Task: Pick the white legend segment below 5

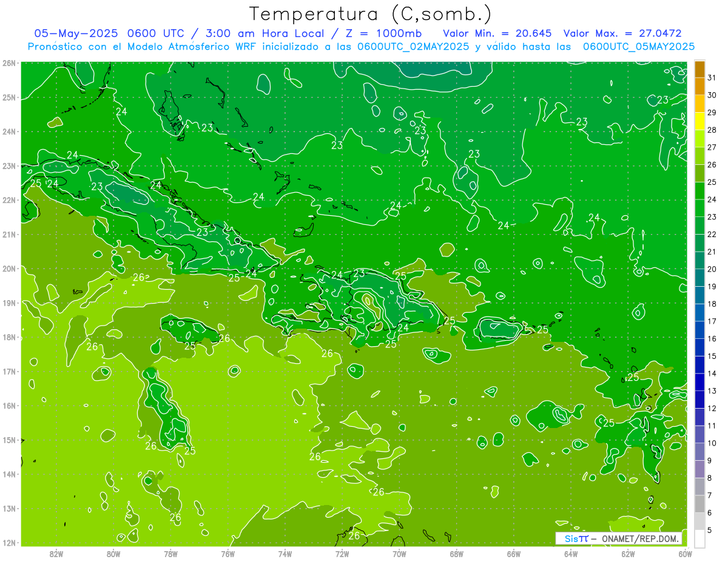Action: coord(699,538)
